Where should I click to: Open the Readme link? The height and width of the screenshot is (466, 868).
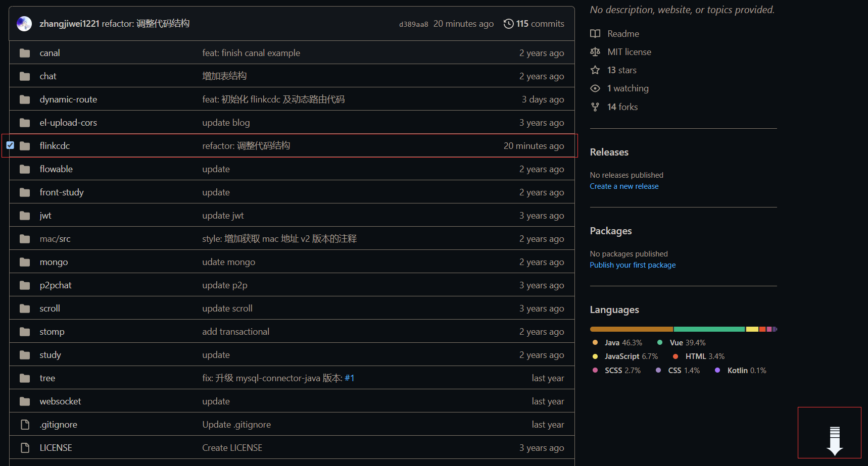[x=623, y=34]
